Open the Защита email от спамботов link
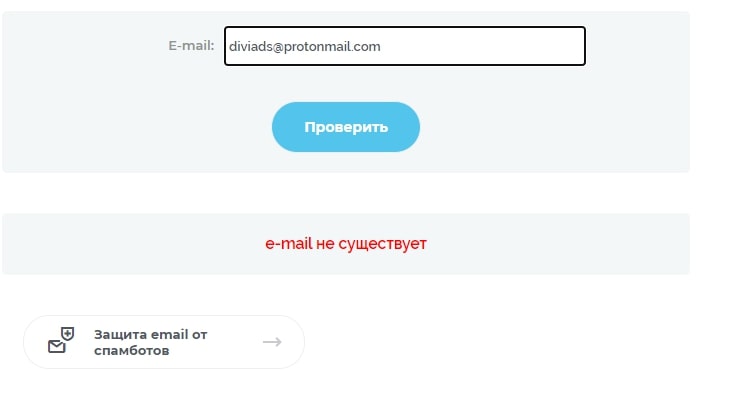 (164, 342)
